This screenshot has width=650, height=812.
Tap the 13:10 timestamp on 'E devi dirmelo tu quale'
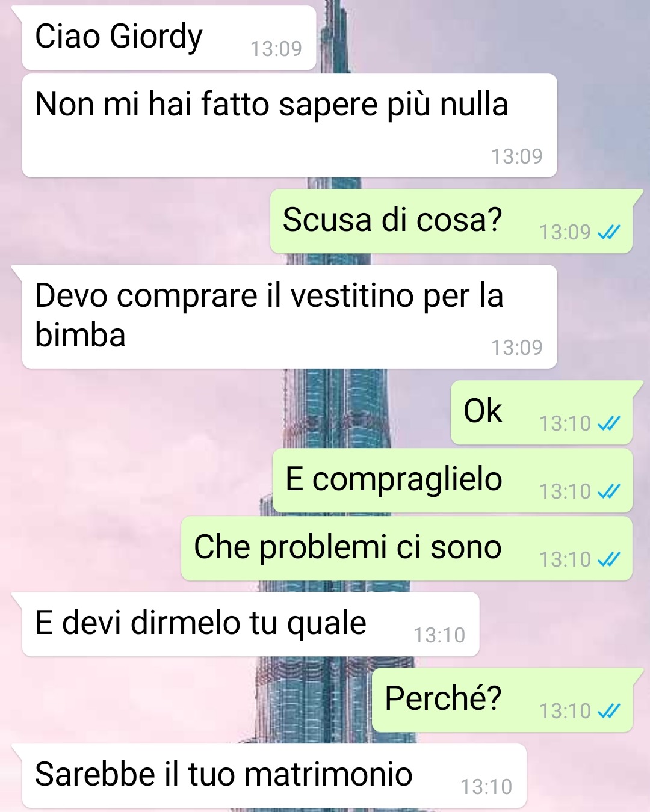[x=439, y=635]
